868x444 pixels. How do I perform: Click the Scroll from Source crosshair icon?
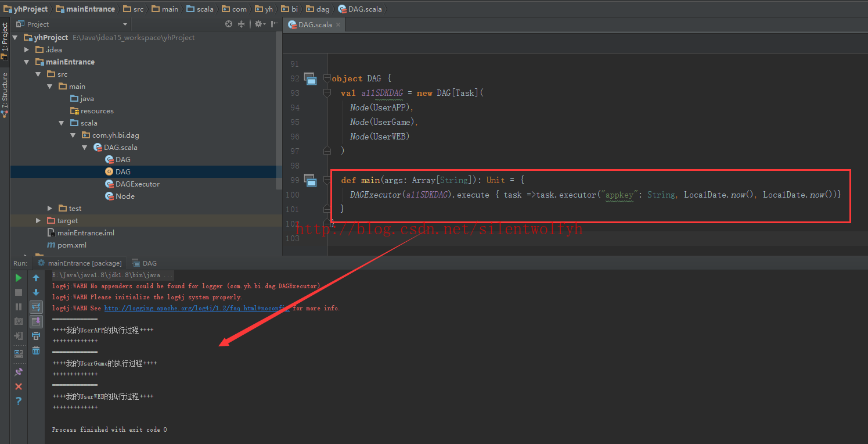229,24
